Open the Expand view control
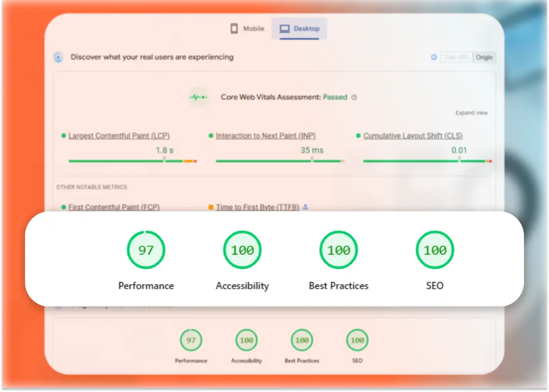The height and width of the screenshot is (392, 549). pos(471,113)
